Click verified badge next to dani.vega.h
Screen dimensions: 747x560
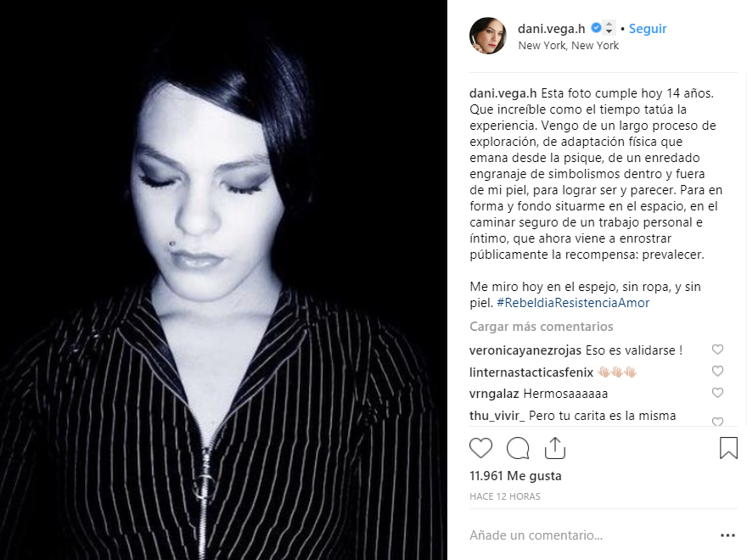596,28
